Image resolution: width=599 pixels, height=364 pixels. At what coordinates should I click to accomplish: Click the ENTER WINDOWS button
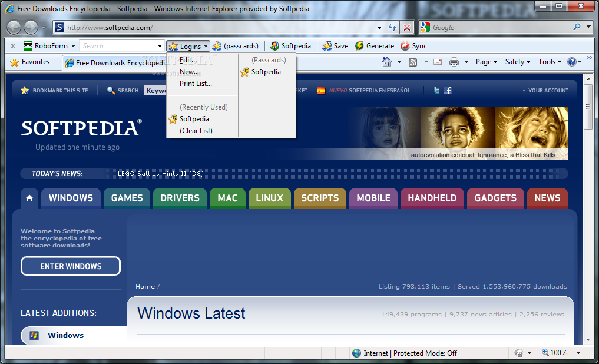pyautogui.click(x=71, y=266)
